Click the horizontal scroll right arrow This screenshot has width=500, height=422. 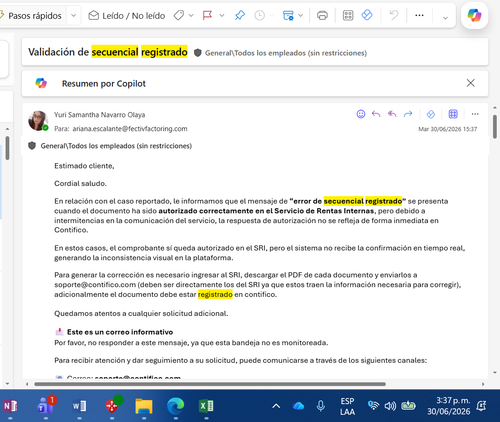483,384
